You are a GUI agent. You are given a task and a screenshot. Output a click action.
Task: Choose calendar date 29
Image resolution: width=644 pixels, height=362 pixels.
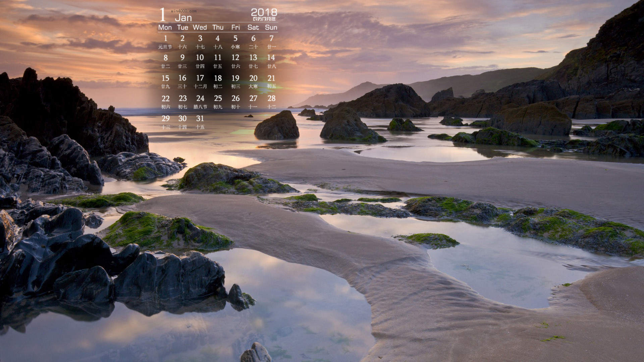165,119
